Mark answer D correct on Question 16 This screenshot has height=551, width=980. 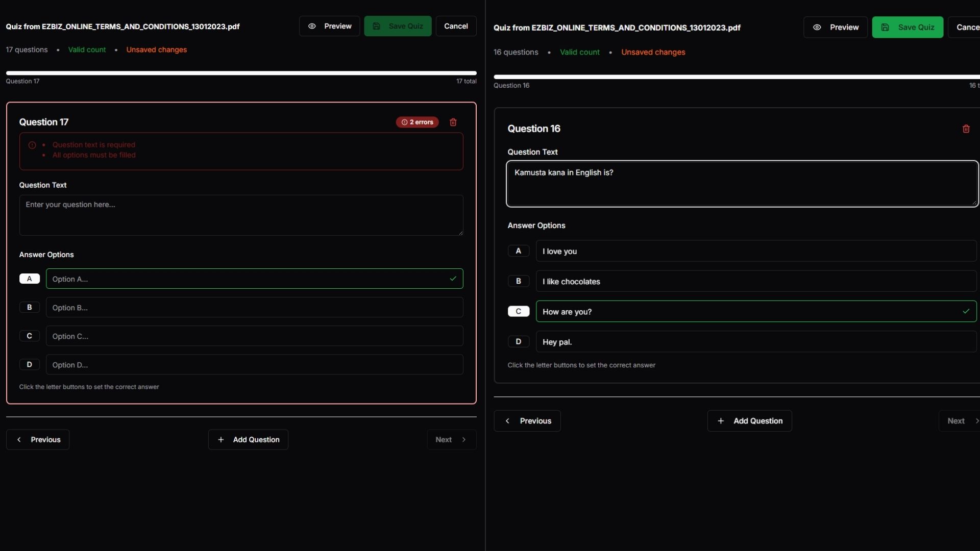519,341
